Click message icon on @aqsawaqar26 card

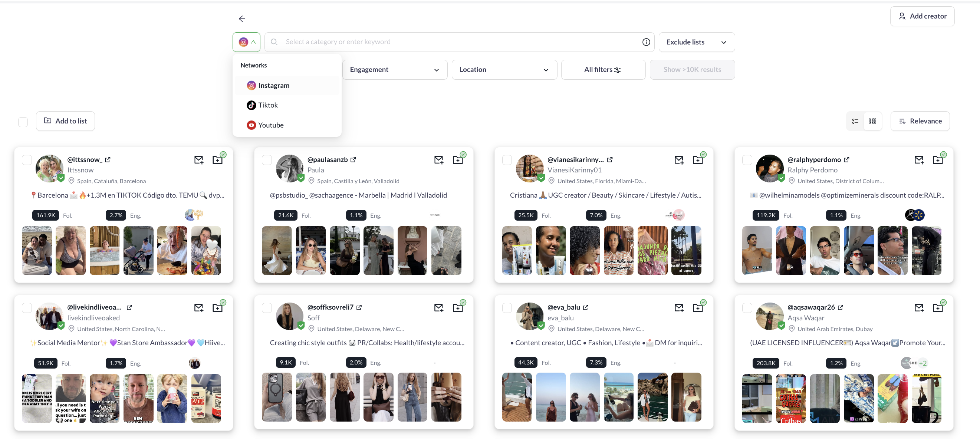(919, 308)
